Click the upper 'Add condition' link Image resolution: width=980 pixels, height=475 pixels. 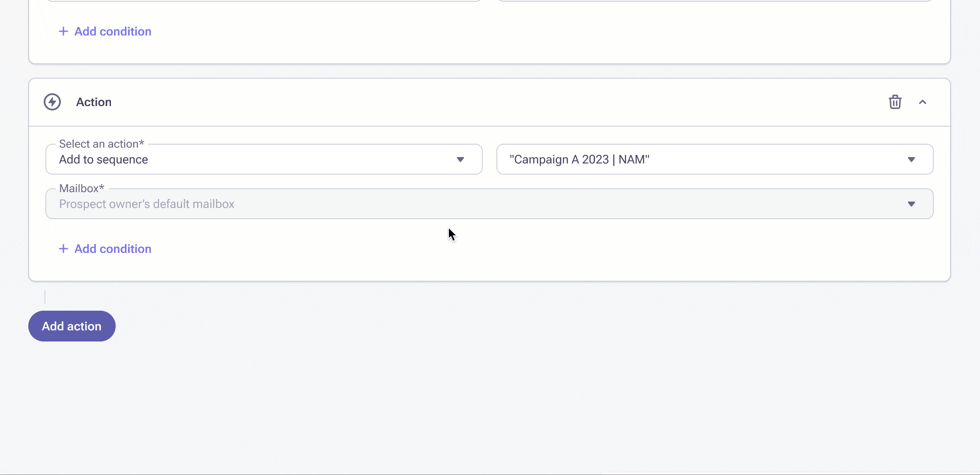click(x=113, y=31)
